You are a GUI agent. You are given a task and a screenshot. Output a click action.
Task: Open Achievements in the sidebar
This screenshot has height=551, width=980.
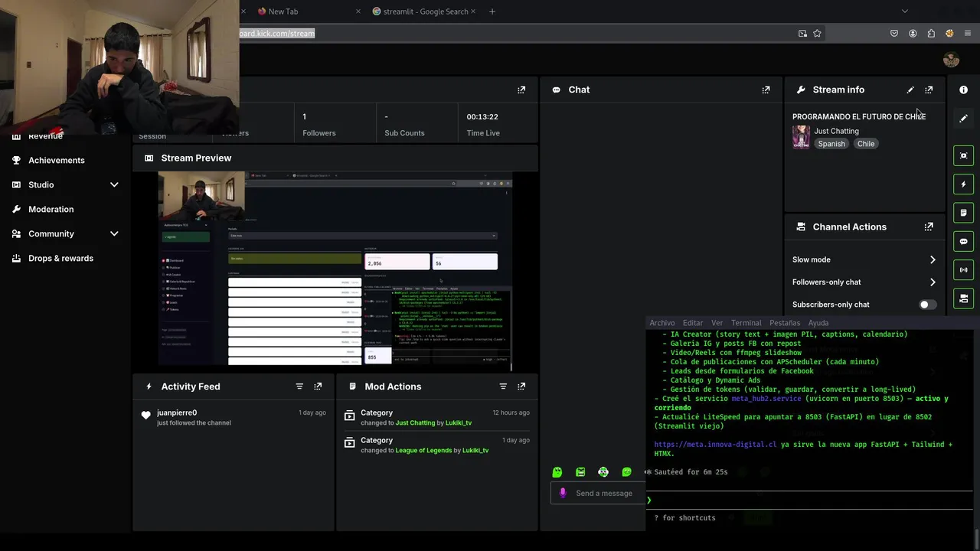coord(56,160)
